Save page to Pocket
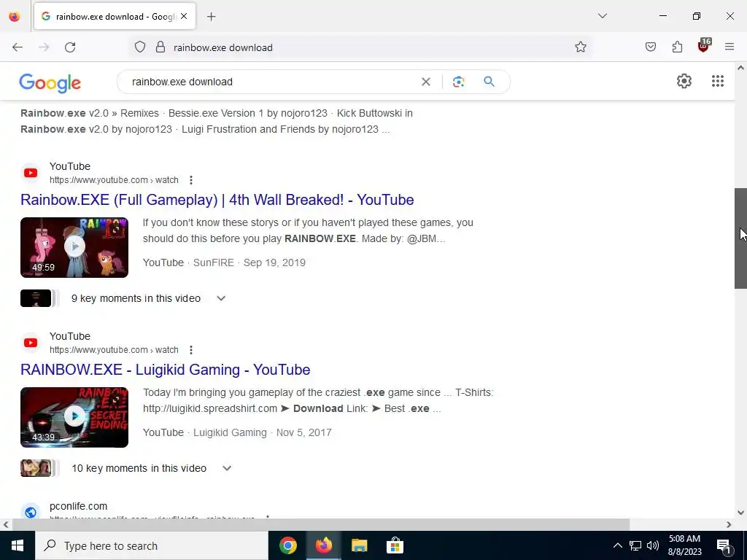The image size is (747, 560). pyautogui.click(x=651, y=47)
